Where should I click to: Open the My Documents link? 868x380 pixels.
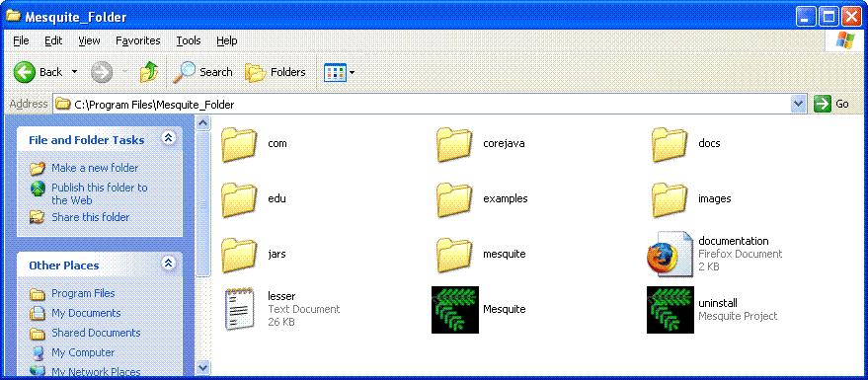[86, 313]
